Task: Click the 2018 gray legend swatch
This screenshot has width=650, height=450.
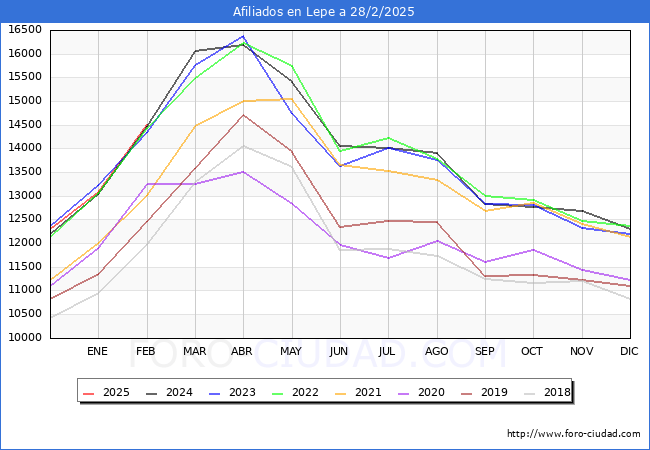Action: click(x=529, y=393)
